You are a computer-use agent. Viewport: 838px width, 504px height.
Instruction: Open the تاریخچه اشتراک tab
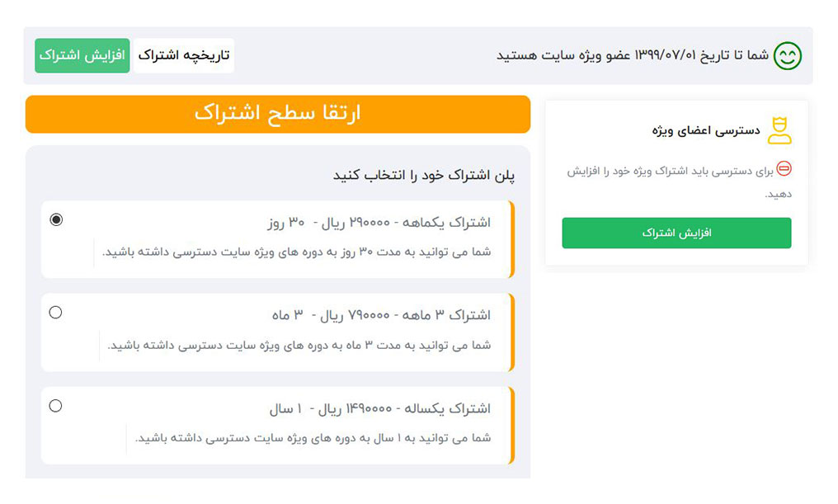click(184, 55)
